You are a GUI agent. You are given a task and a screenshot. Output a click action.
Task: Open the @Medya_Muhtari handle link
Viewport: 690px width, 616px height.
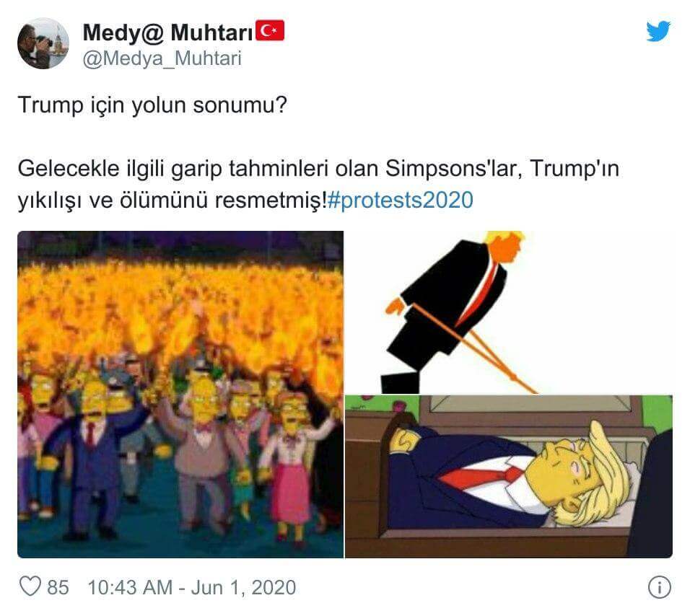pyautogui.click(x=162, y=58)
